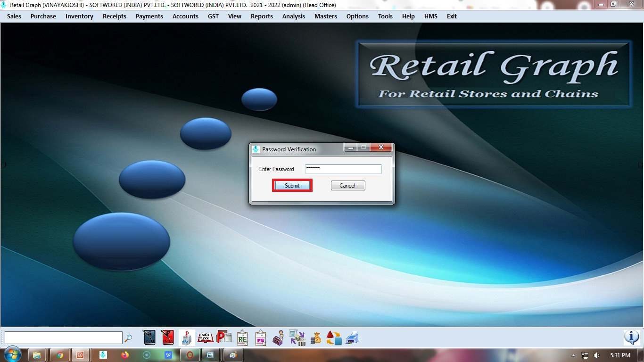The width and height of the screenshot is (644, 362).
Task: Click the cashier counter toolbar icon
Action: (278, 337)
